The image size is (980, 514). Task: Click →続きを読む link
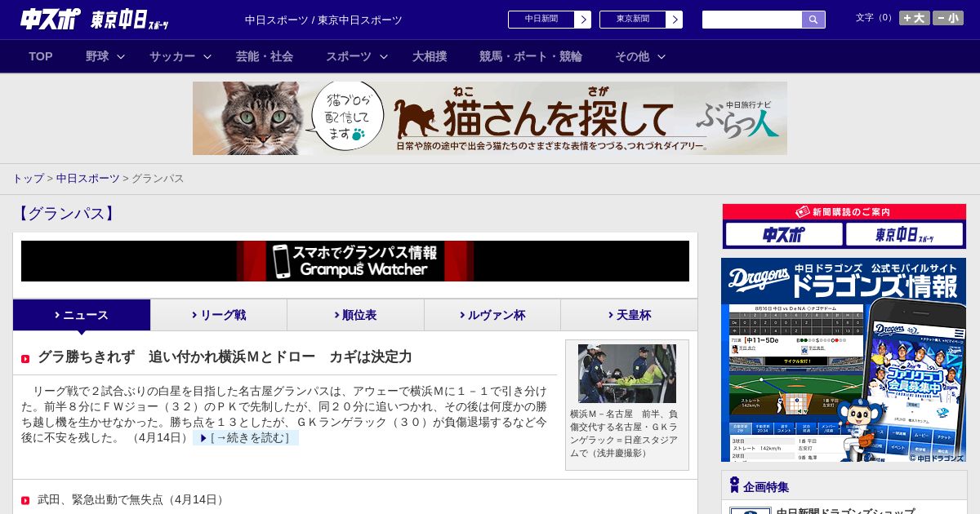[246, 438]
